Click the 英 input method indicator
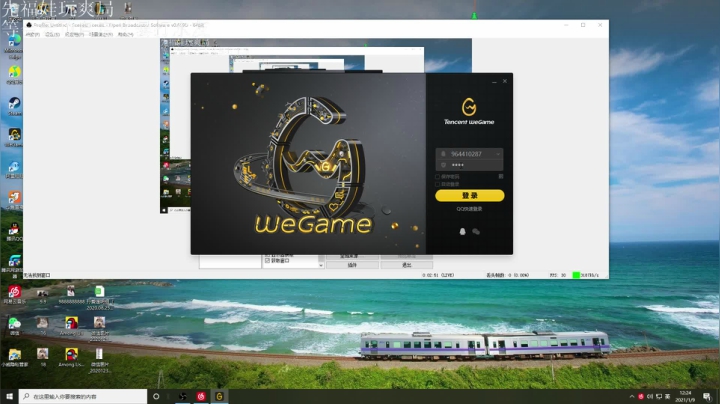Viewport: 720px width, 404px height. [x=667, y=396]
